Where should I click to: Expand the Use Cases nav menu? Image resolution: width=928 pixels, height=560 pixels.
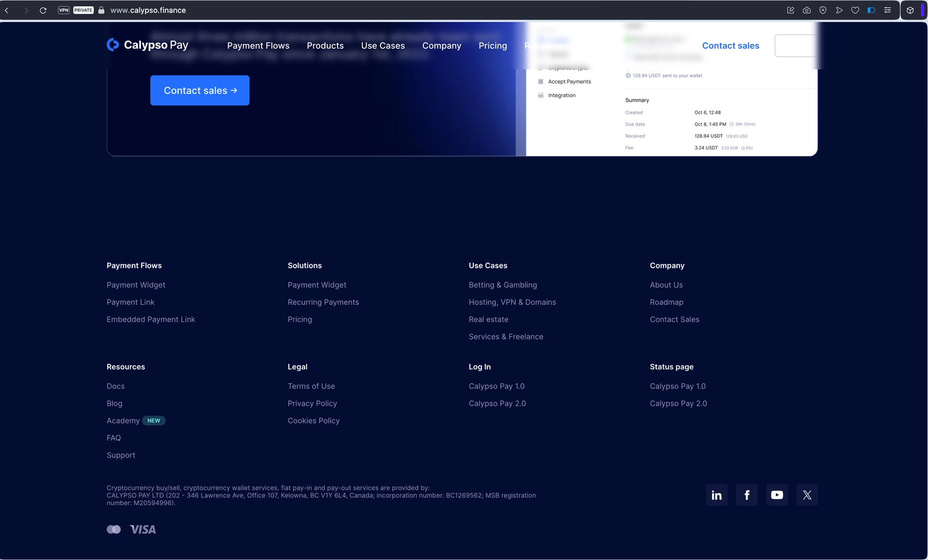383,46
